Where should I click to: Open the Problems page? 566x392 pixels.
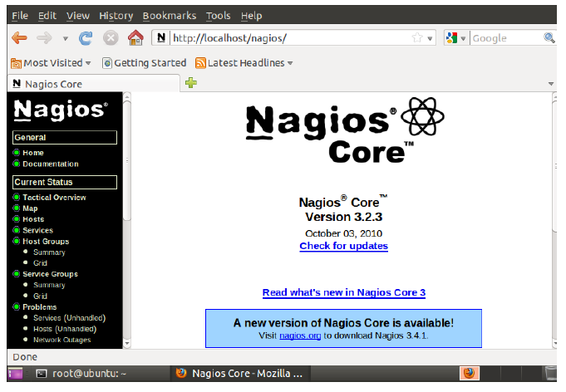pyautogui.click(x=40, y=307)
